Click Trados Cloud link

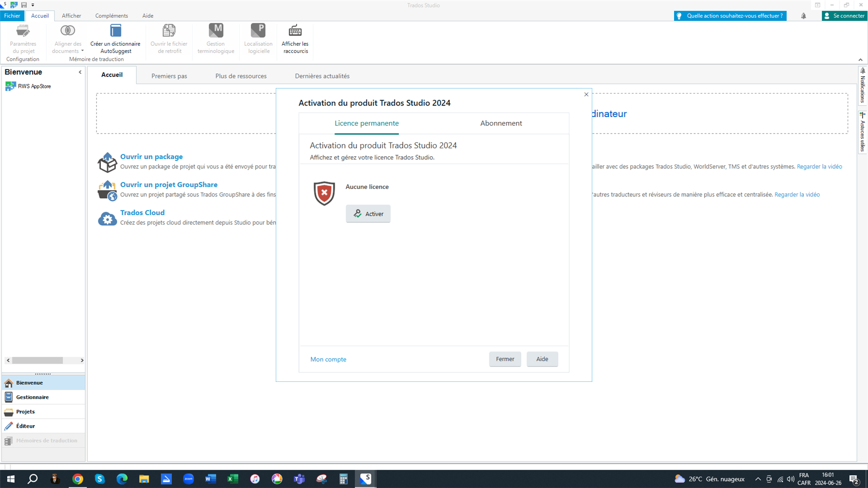point(142,213)
